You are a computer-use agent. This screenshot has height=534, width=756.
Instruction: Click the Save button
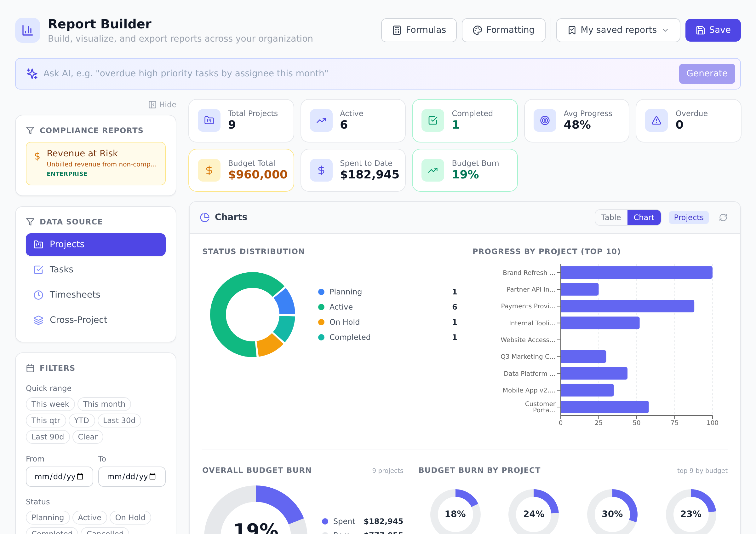click(x=713, y=30)
